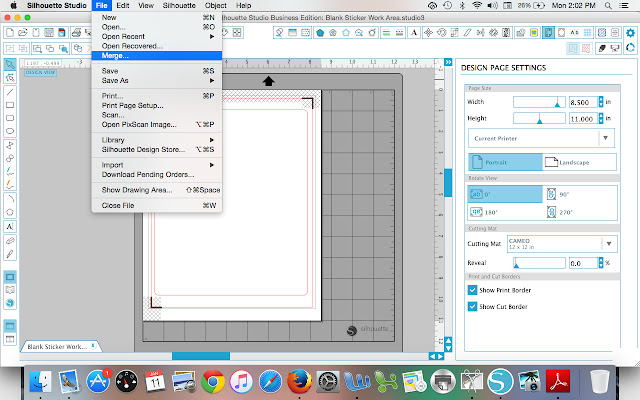640x400 pixels.
Task: Expand the Open Recent submenu
Action: 157,36
